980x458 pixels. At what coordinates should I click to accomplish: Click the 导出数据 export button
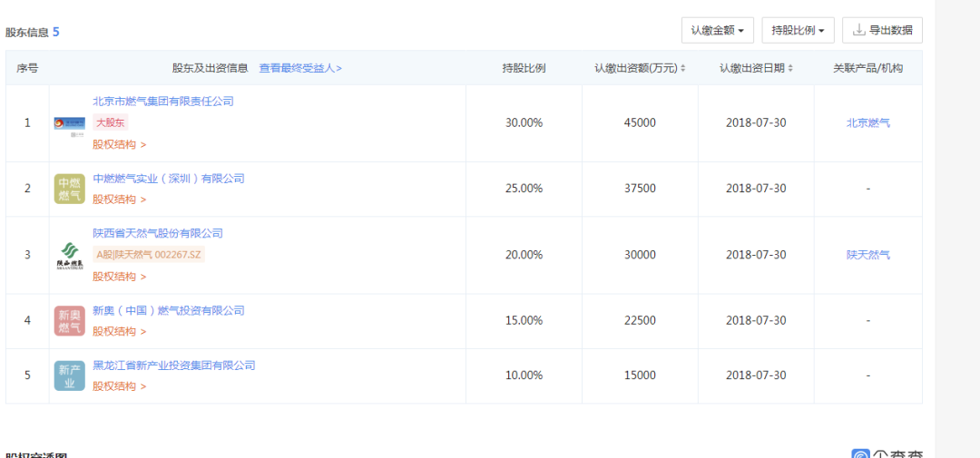click(883, 30)
